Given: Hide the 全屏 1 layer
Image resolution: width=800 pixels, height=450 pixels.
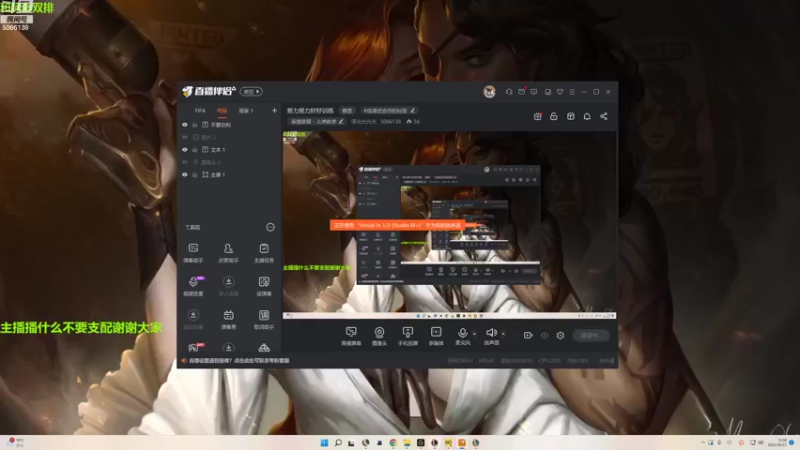Looking at the screenshot, I should tap(185, 174).
